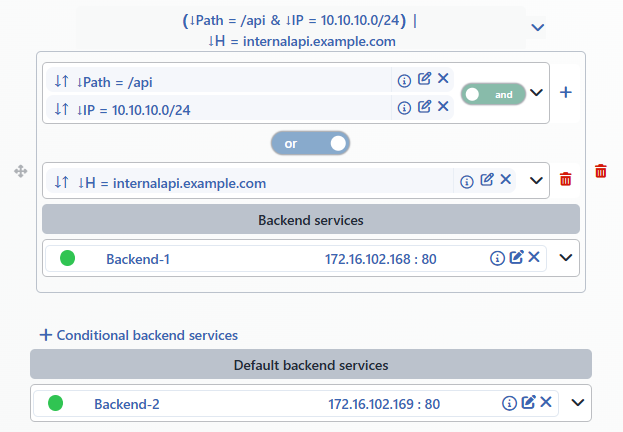Viewport: 623px width, 432px height.
Task: Edit the IP = 10.10.10.0/24 condition
Action: (x=424, y=106)
